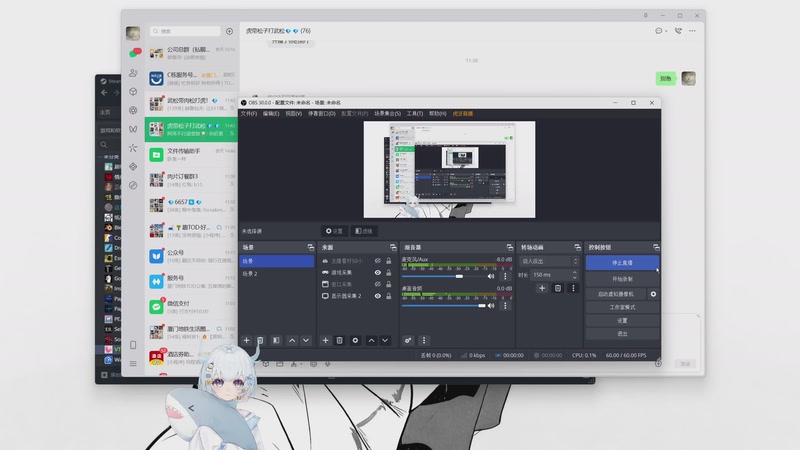Move scene up with scenes panel arrow
800x450 pixels.
[292, 340]
